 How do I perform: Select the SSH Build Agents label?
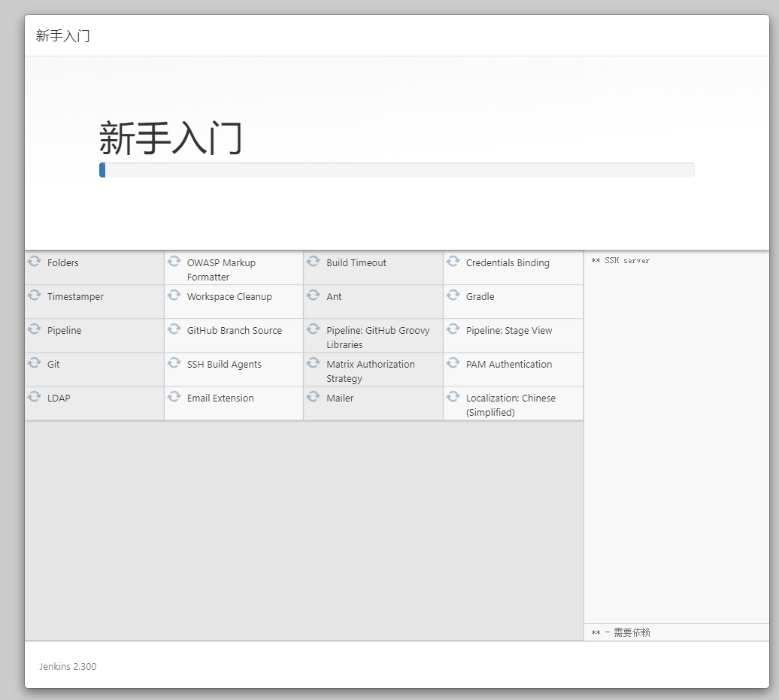click(224, 364)
